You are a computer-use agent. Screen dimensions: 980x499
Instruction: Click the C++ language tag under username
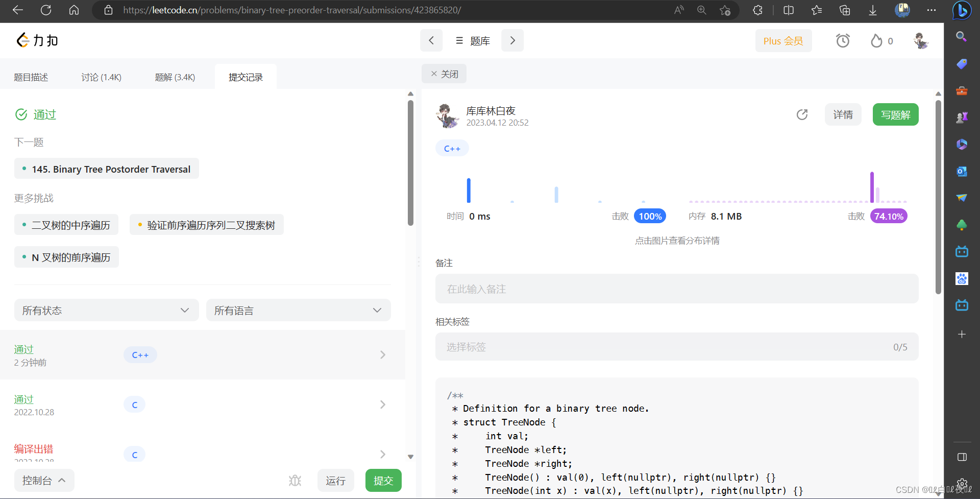point(452,148)
